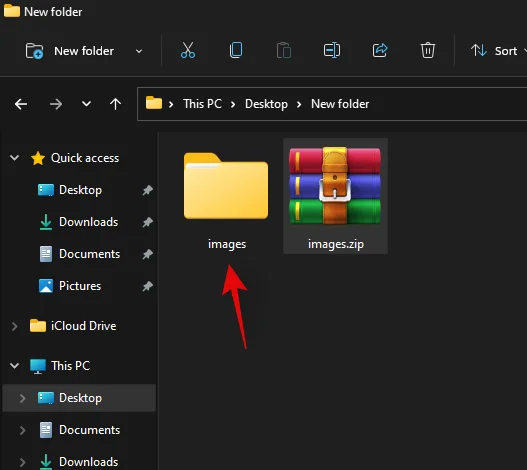Click the images folder name label

point(227,244)
